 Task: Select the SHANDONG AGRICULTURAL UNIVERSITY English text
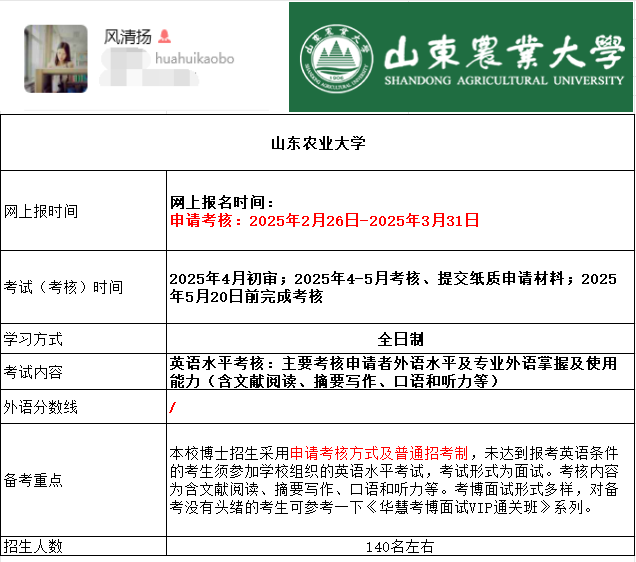tap(504, 80)
